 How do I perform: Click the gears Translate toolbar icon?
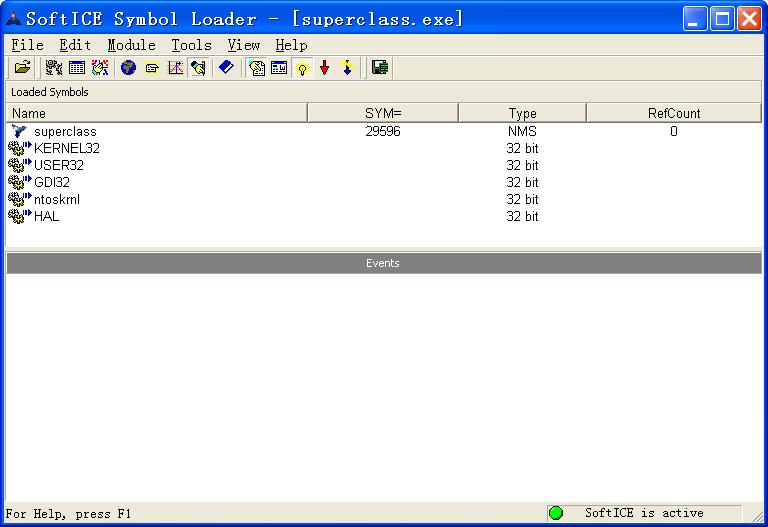53,68
